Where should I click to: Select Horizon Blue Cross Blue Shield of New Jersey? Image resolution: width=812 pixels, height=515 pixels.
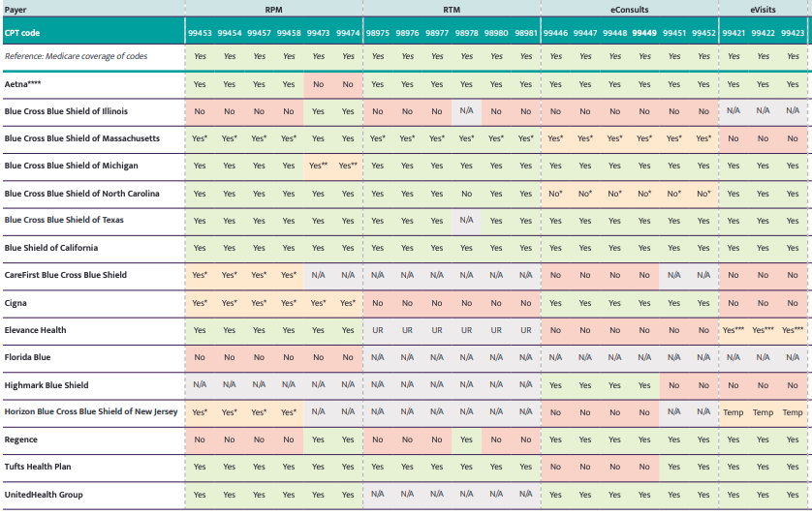[91, 412]
